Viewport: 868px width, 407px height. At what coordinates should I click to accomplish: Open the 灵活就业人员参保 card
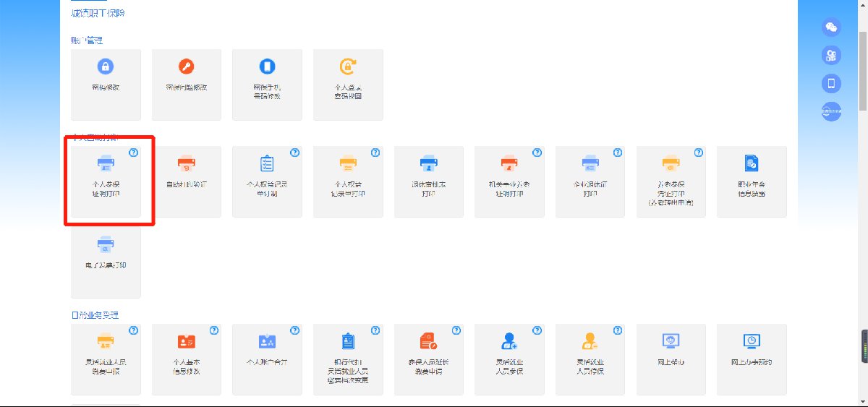pos(509,359)
